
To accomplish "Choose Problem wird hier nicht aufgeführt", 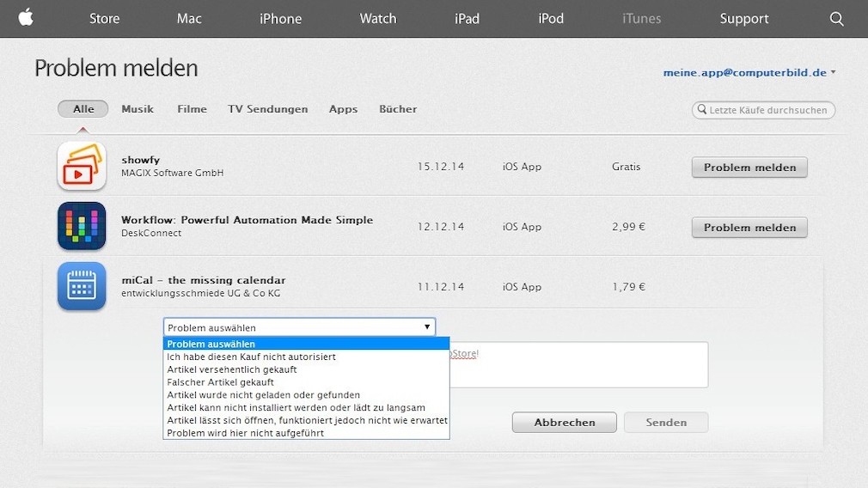I will (x=306, y=433).
